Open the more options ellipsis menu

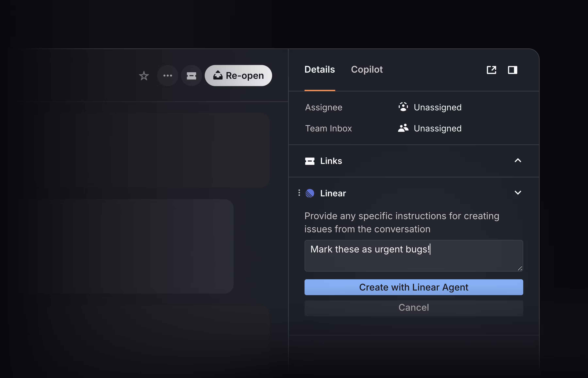click(167, 76)
